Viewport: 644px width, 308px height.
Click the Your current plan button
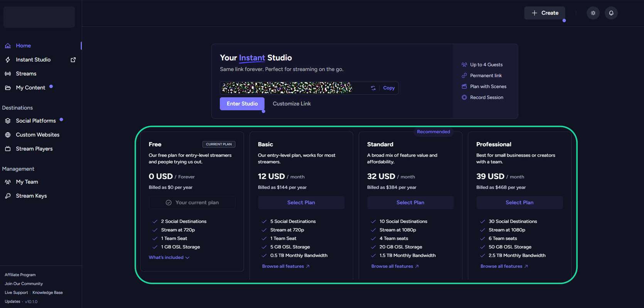click(x=192, y=202)
